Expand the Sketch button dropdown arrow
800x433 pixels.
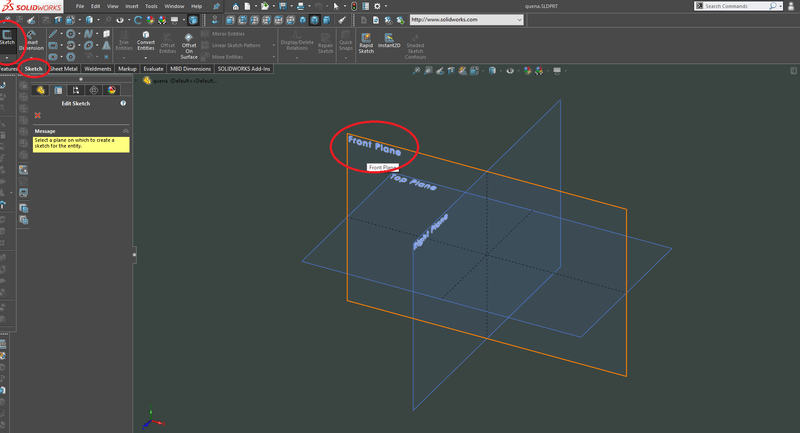(x=7, y=58)
